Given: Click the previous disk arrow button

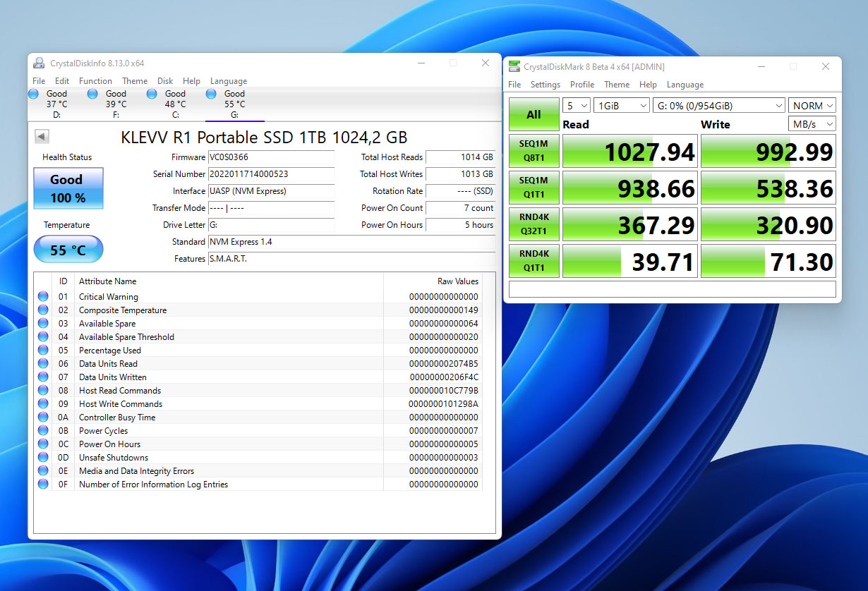Looking at the screenshot, I should point(42,137).
